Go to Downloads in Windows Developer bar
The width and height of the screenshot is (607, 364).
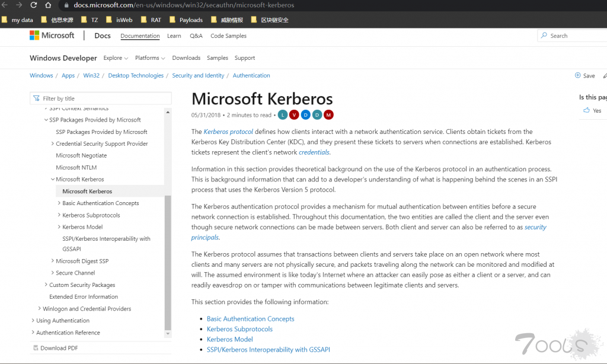pyautogui.click(x=186, y=58)
